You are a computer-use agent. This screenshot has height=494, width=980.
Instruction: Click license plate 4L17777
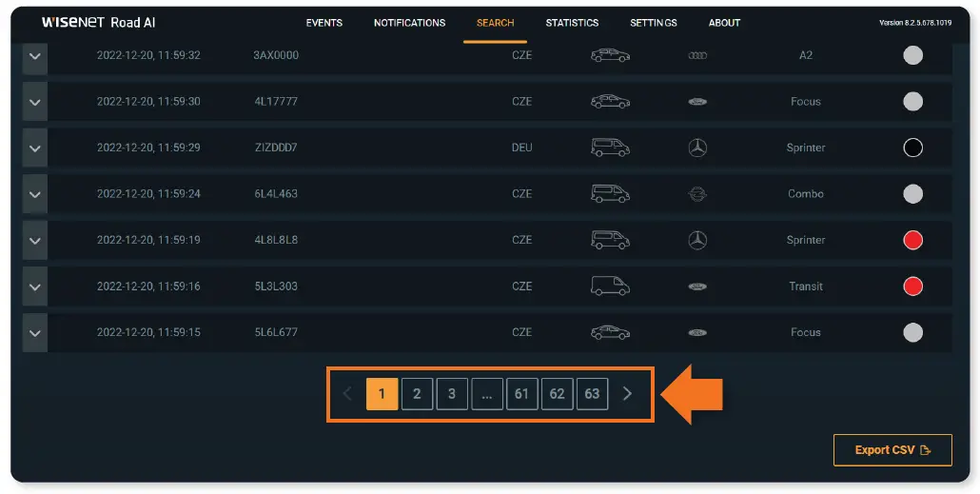point(276,101)
